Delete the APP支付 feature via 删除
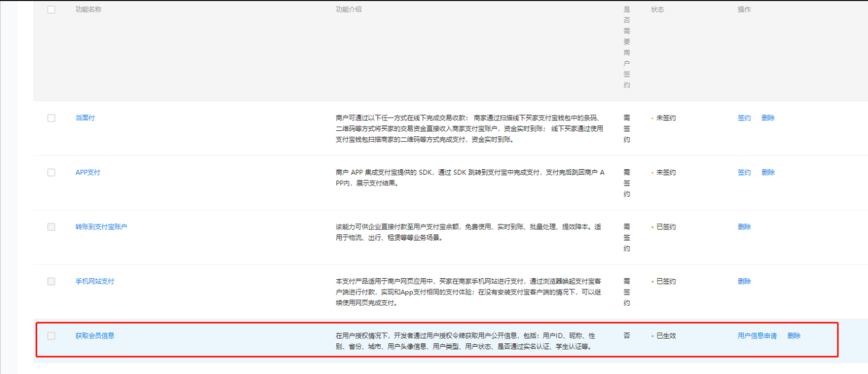The width and height of the screenshot is (868, 374). coord(768,172)
